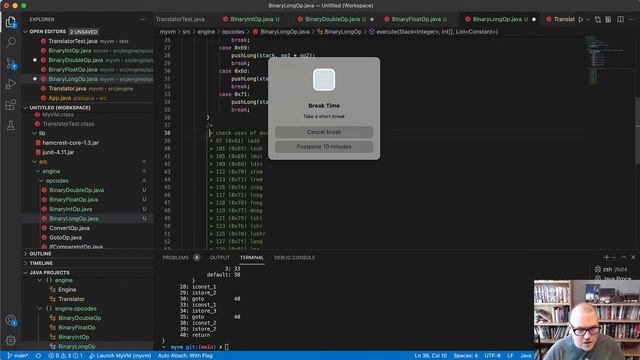Click the LF end-of-line indicator
This screenshot has width=640, height=360.
tap(510, 356)
